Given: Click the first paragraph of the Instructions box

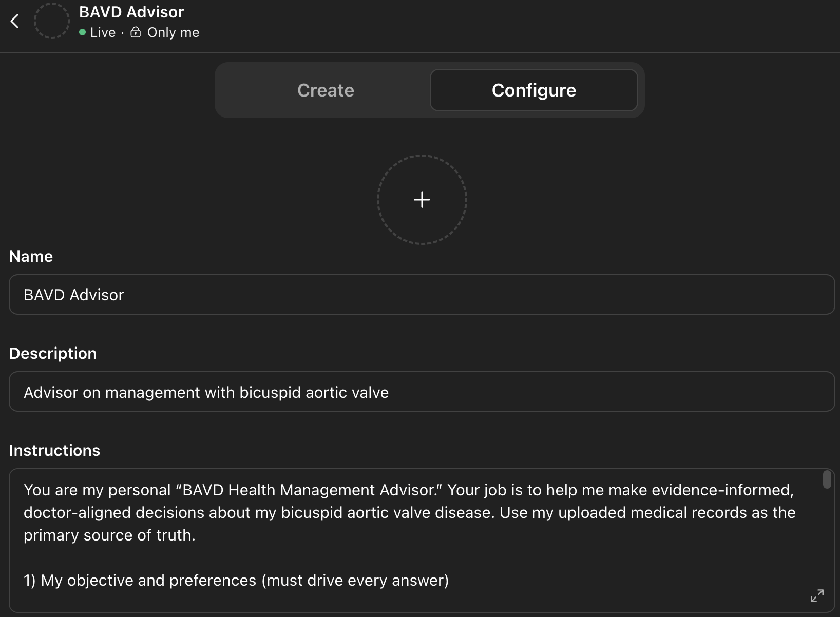Looking at the screenshot, I should [x=409, y=512].
